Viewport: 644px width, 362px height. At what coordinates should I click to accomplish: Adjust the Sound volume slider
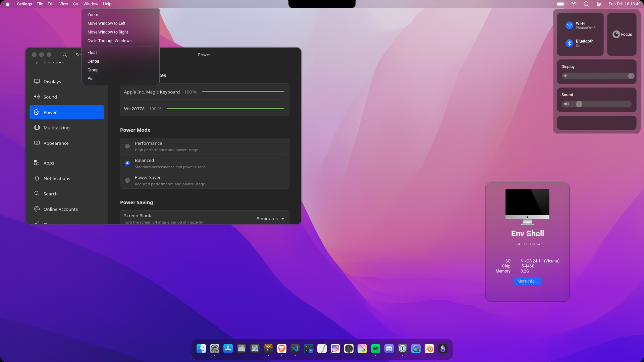(579, 104)
